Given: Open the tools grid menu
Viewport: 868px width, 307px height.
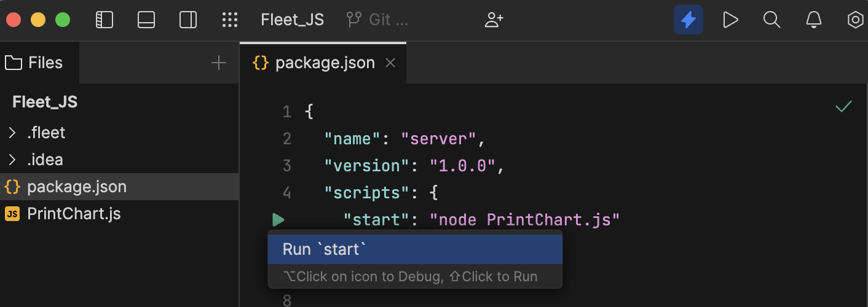Looking at the screenshot, I should 229,20.
